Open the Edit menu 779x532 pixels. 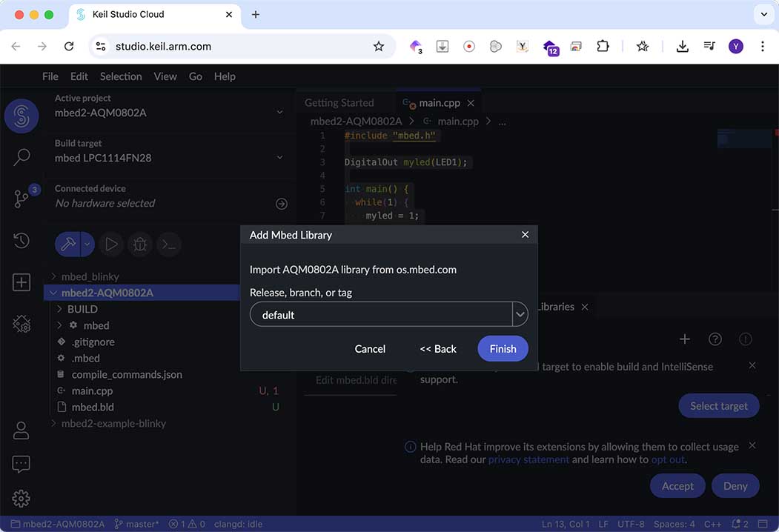pos(79,76)
